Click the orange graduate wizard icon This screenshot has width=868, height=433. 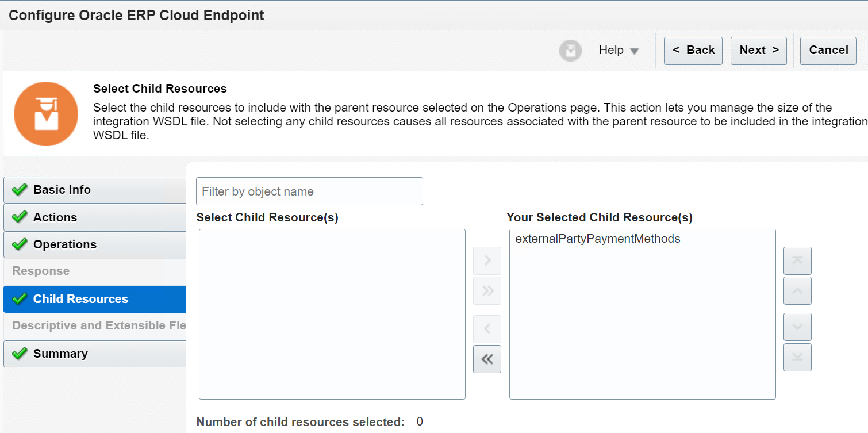[46, 113]
